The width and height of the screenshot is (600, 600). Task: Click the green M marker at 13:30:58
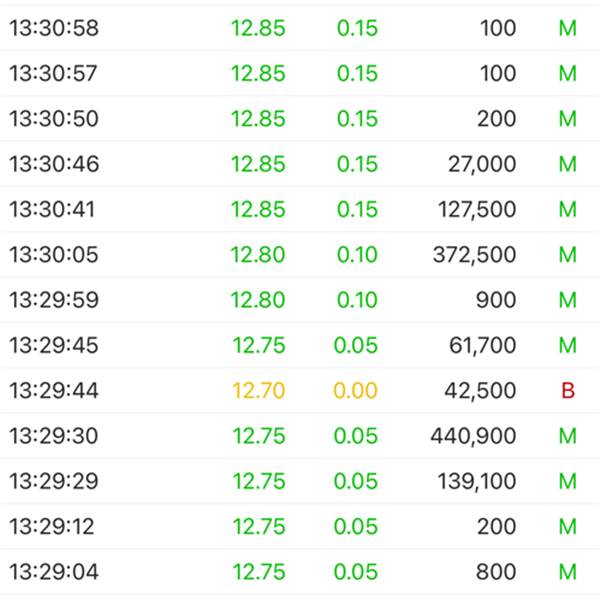[x=568, y=28]
